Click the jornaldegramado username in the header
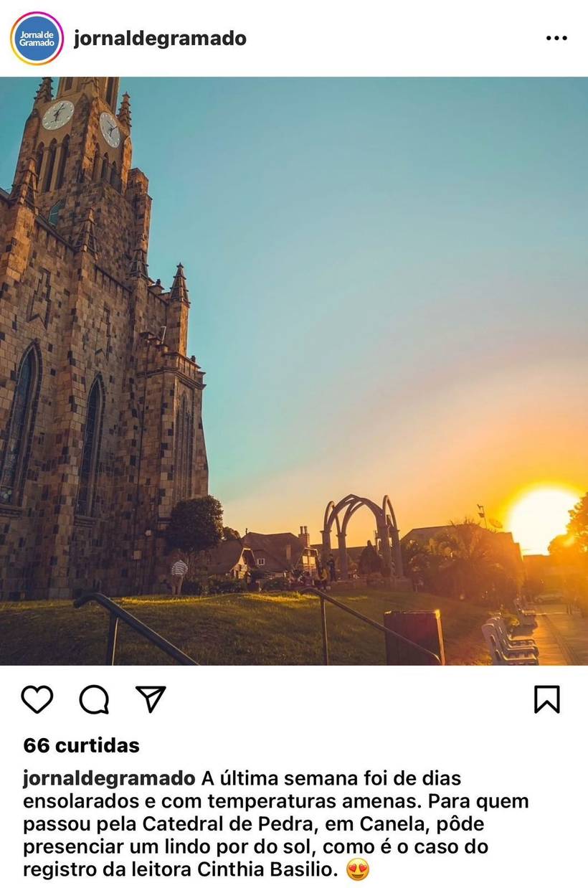Image resolution: width=588 pixels, height=888 pixels. pos(160,39)
